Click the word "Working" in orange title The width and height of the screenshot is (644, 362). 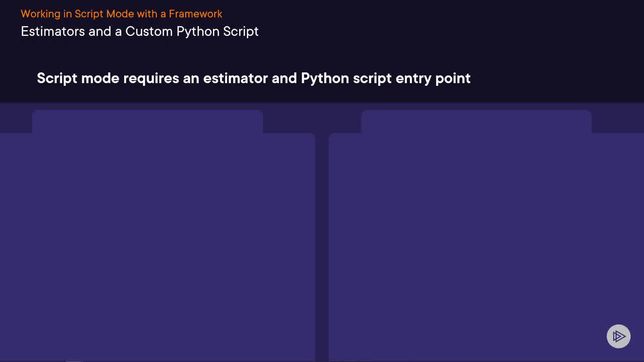coord(40,14)
